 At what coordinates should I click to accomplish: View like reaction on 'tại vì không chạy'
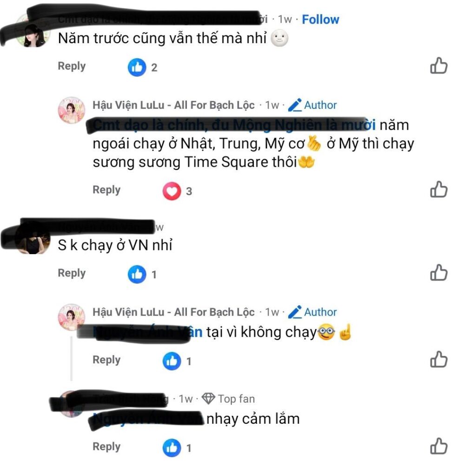(177, 361)
